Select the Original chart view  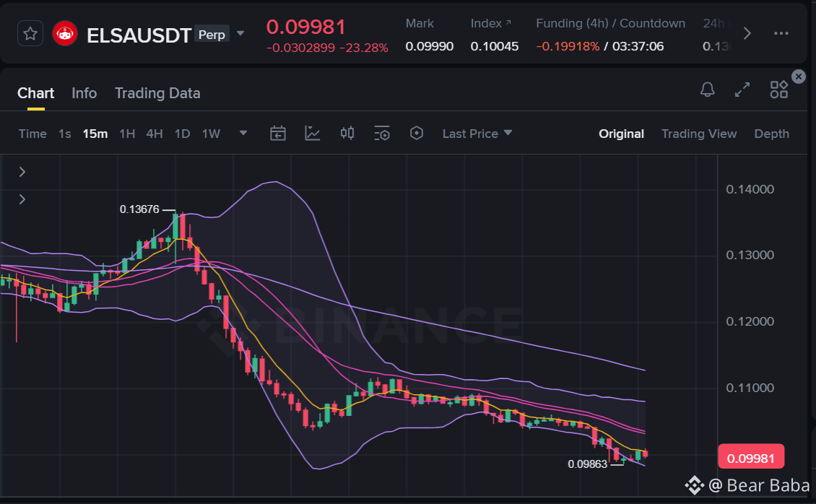[x=621, y=134]
